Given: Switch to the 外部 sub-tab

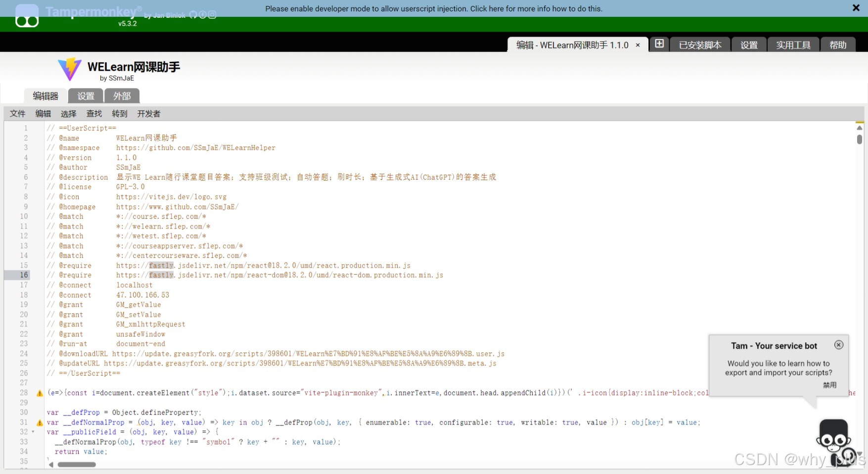Looking at the screenshot, I should pyautogui.click(x=122, y=96).
